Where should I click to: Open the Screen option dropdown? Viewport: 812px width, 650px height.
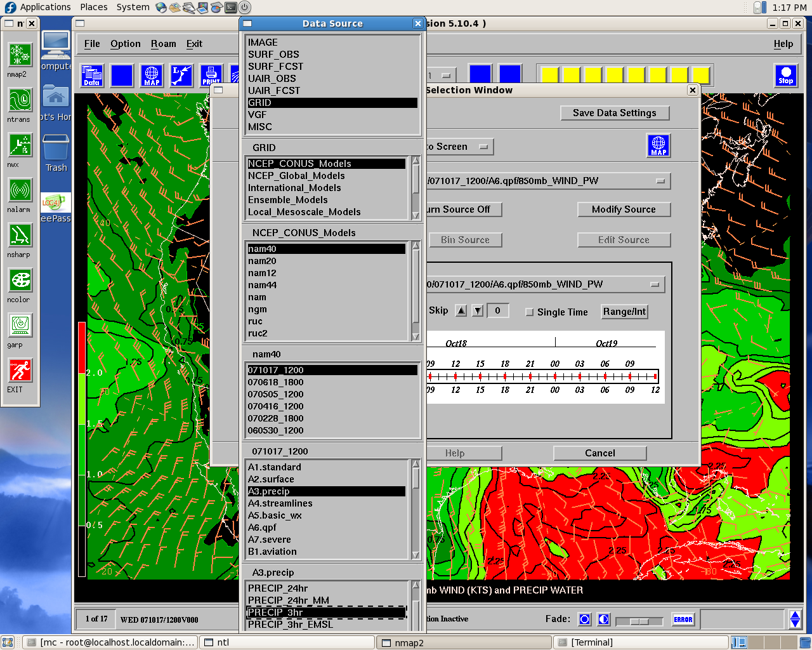tap(483, 147)
